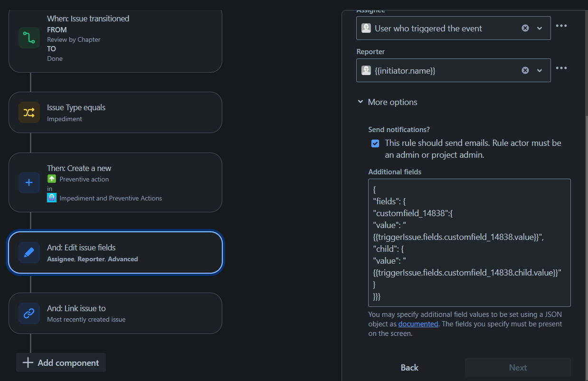Clear the Assignee value with the x icon
The width and height of the screenshot is (588, 381).
pyautogui.click(x=525, y=28)
